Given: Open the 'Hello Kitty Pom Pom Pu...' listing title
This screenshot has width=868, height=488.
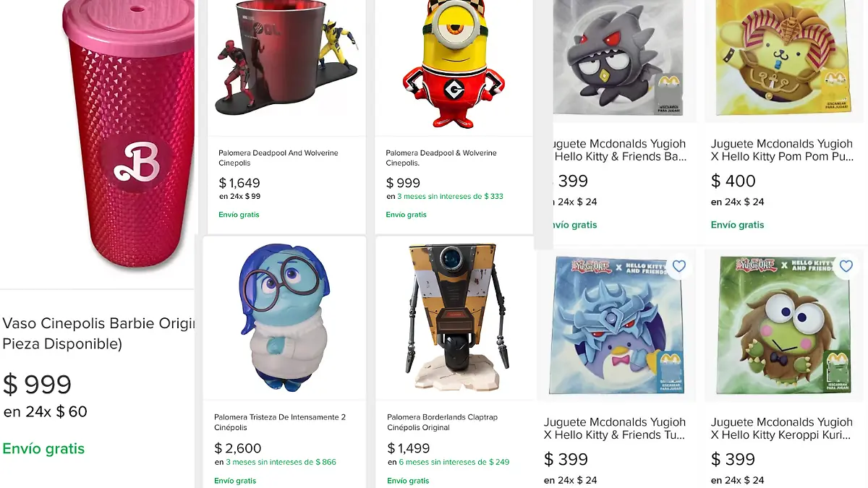Looking at the screenshot, I should [x=781, y=150].
